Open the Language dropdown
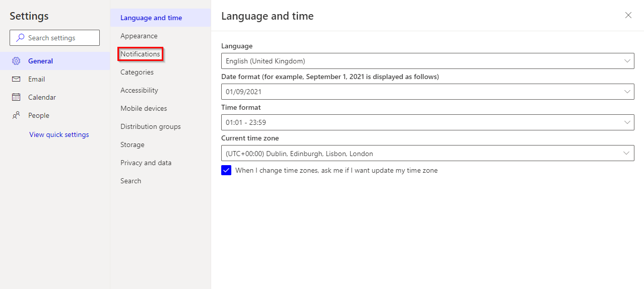This screenshot has height=289, width=644. [x=427, y=61]
